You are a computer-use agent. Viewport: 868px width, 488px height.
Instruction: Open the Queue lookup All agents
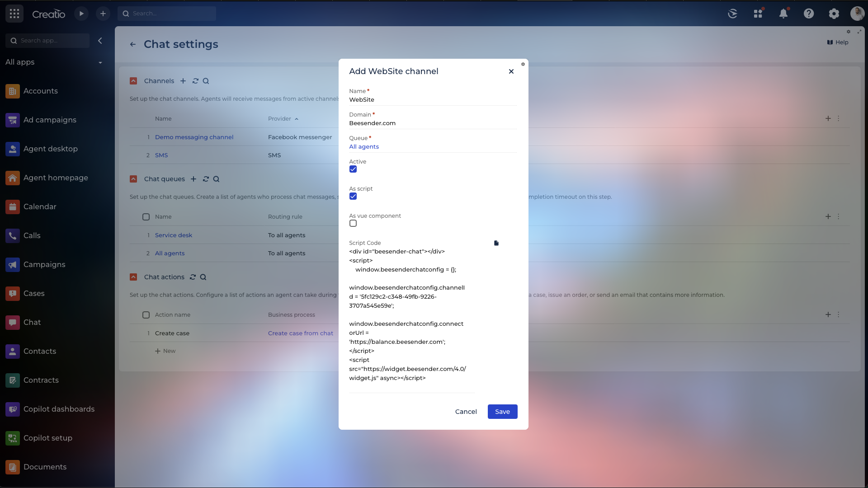click(x=364, y=147)
